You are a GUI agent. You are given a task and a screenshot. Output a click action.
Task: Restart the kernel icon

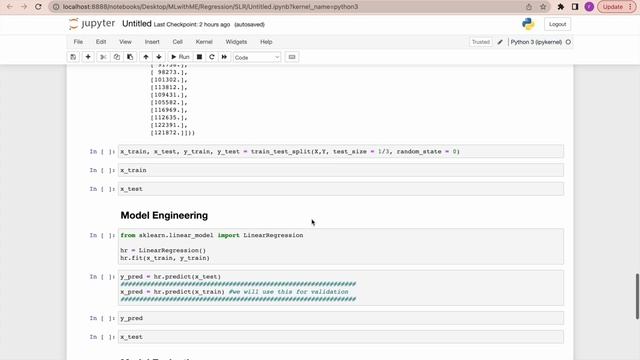211,57
